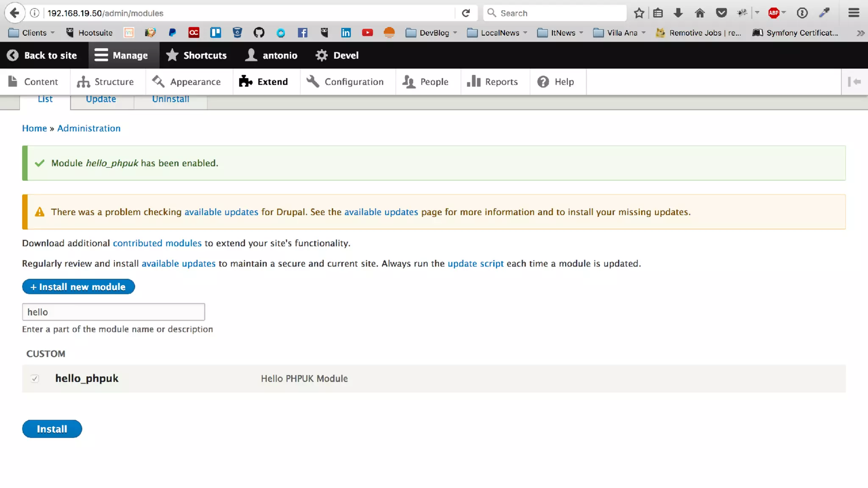
Task: Open the GitHub bookmark icon
Action: (x=259, y=33)
